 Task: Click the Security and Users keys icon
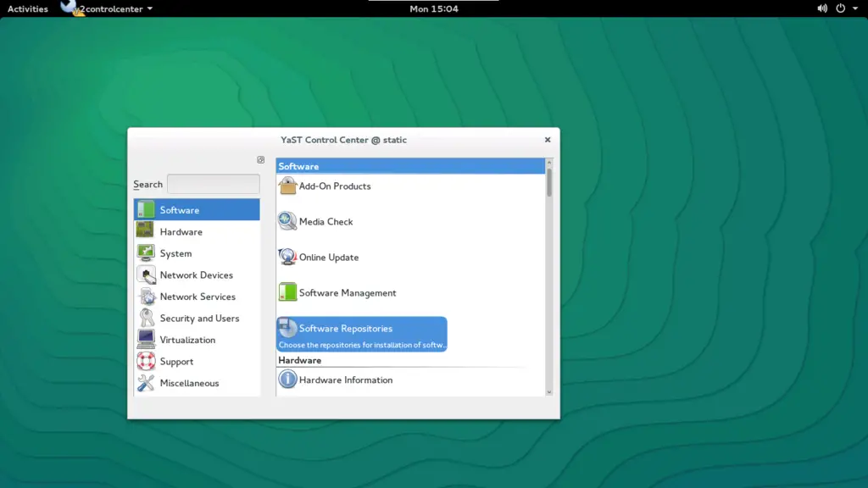146,318
